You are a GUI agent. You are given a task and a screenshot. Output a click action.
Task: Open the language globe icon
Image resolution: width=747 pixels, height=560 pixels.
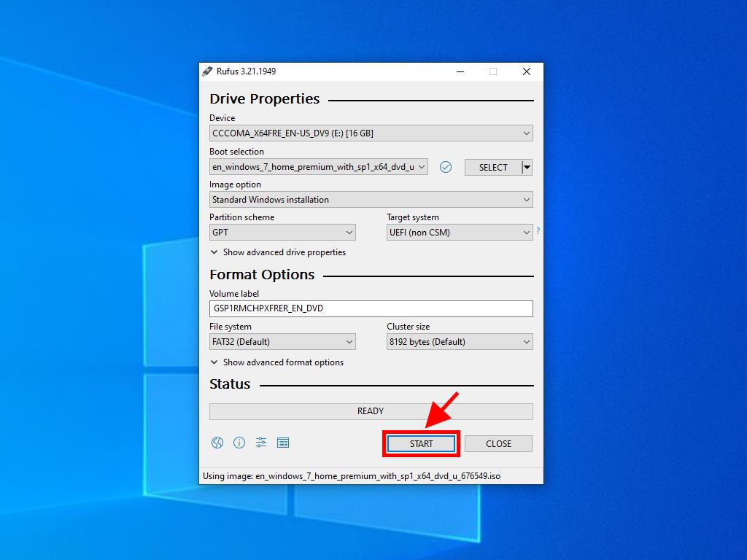coord(217,443)
